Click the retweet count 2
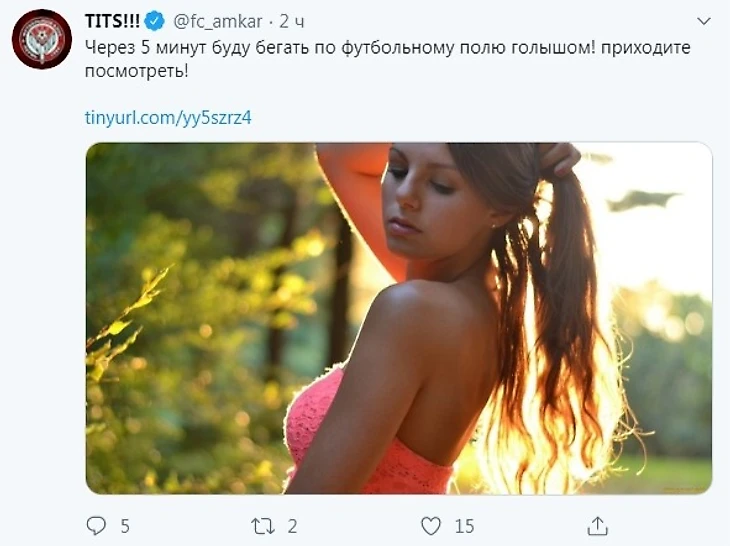Image resolution: width=730 pixels, height=546 pixels. tap(292, 525)
